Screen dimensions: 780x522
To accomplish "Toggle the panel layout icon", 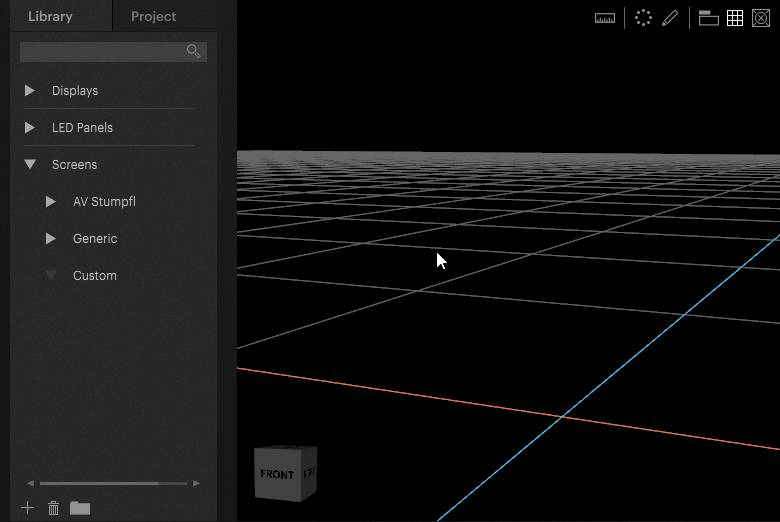I will (x=709, y=18).
